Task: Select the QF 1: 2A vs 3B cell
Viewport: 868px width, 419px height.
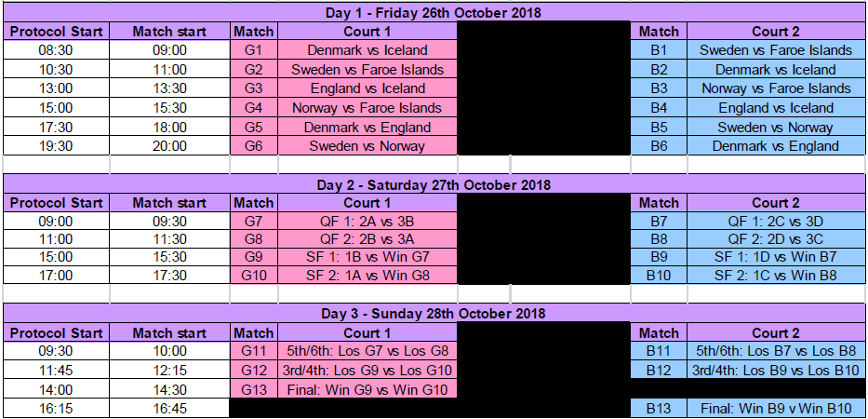Action: click(367, 222)
